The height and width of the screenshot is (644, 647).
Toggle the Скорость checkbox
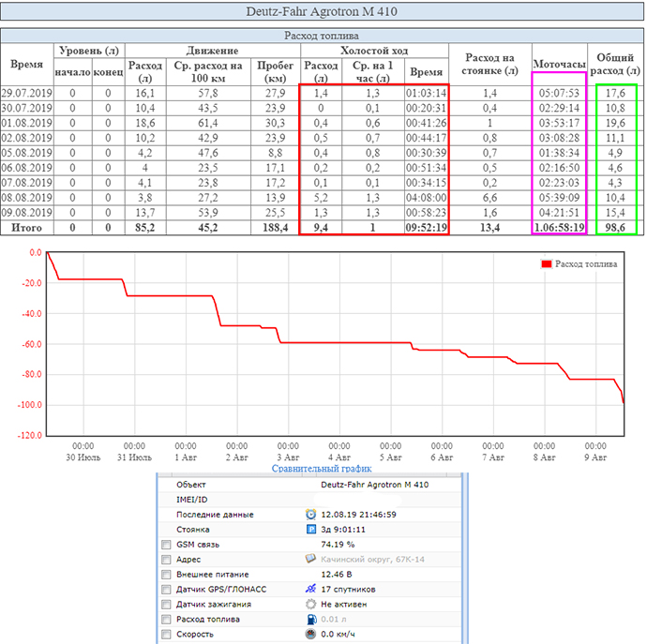166,635
